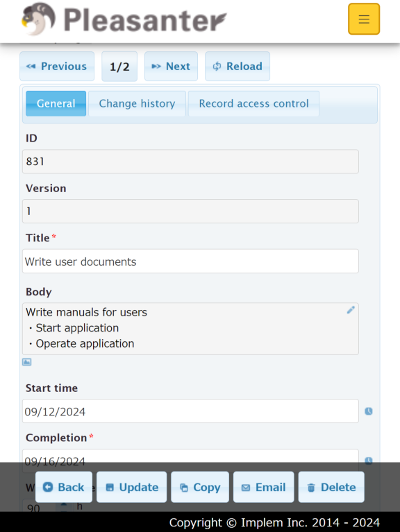400x532 pixels.
Task: Switch to Change history tab
Action: tap(137, 103)
